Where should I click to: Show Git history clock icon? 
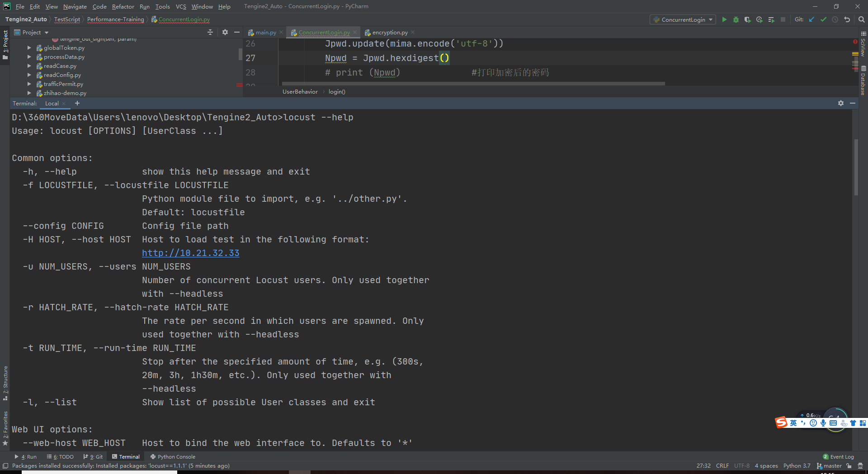point(835,19)
